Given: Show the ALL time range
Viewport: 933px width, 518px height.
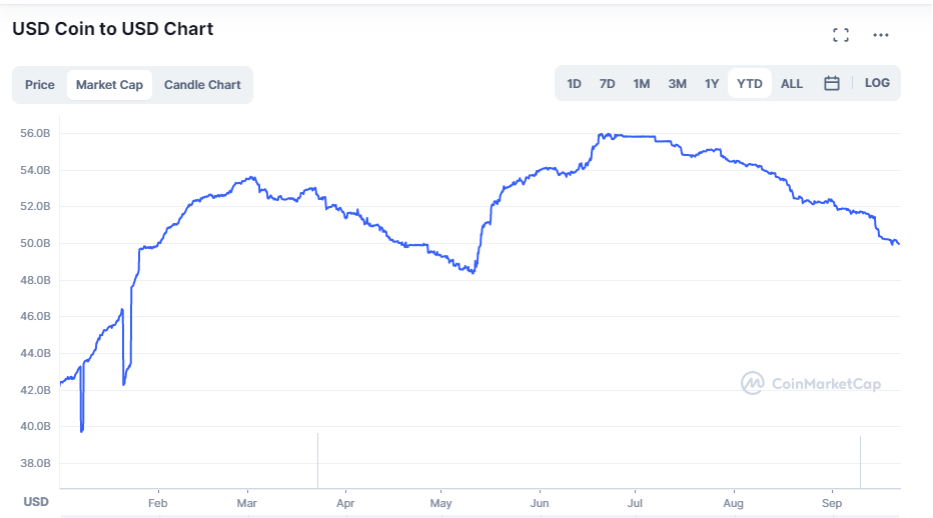Looking at the screenshot, I should 791,84.
